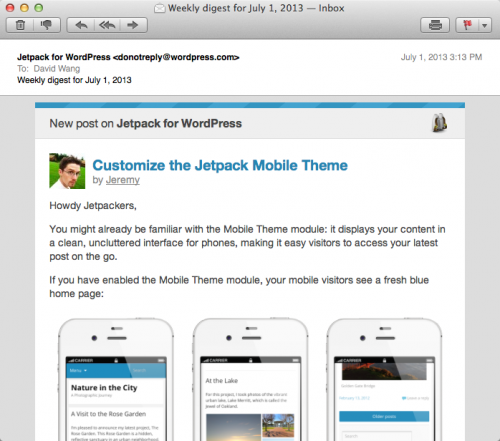Click recipient name David Wang

(57, 69)
